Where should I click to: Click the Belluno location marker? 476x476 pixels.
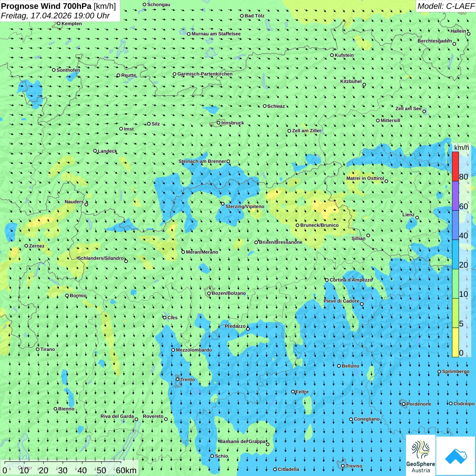point(339,366)
